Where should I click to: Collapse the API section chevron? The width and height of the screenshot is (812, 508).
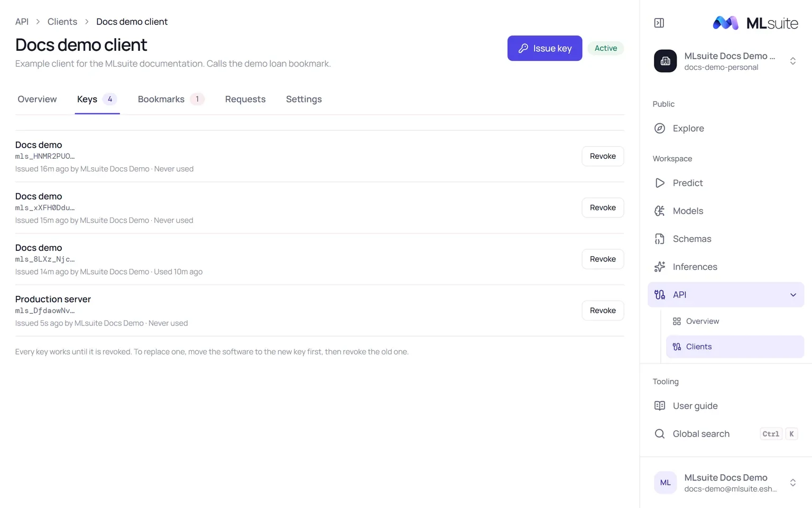793,295
